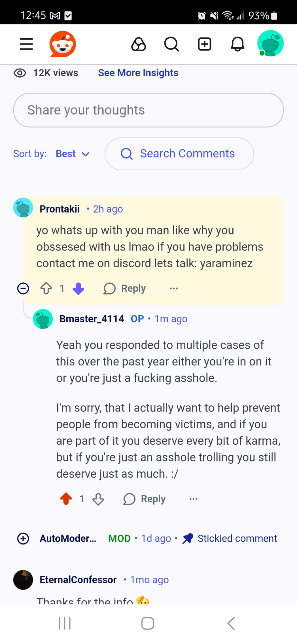Open the profile avatar menu
297x644 pixels.
(x=270, y=43)
